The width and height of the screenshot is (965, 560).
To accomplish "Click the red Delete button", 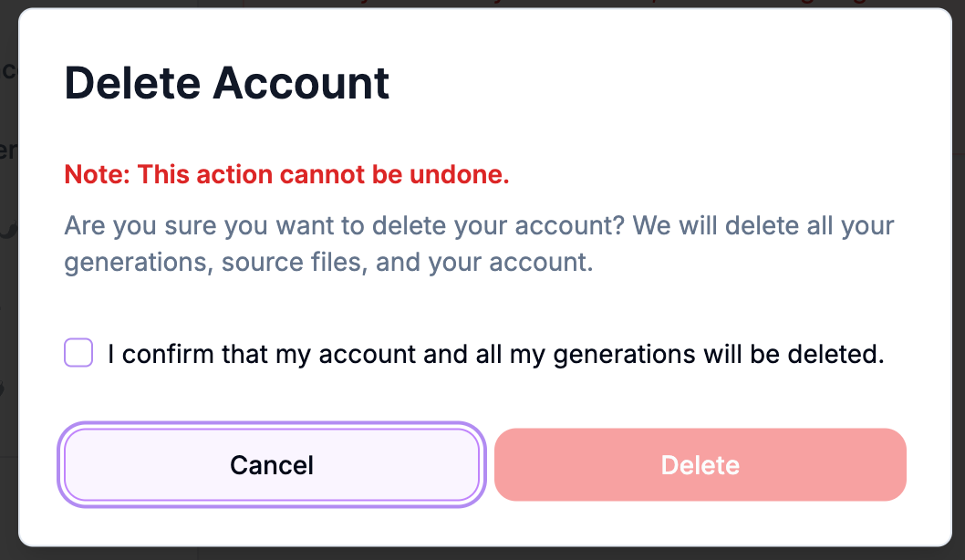I will pyautogui.click(x=700, y=464).
